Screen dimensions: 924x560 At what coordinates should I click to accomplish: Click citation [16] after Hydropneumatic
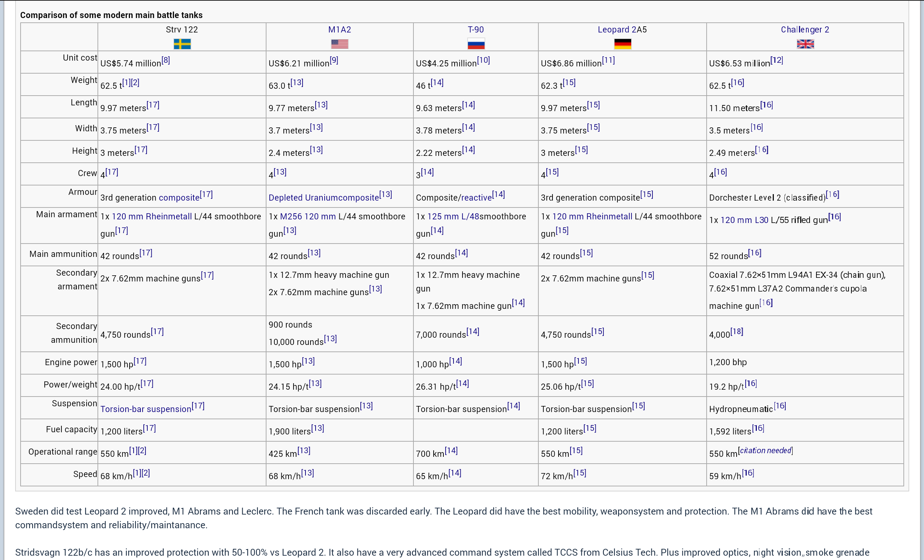[780, 406]
